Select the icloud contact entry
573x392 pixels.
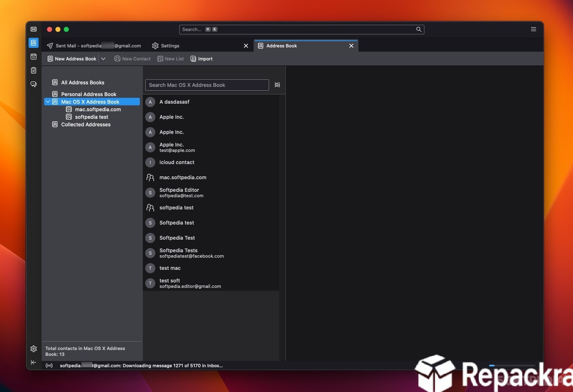[211, 162]
